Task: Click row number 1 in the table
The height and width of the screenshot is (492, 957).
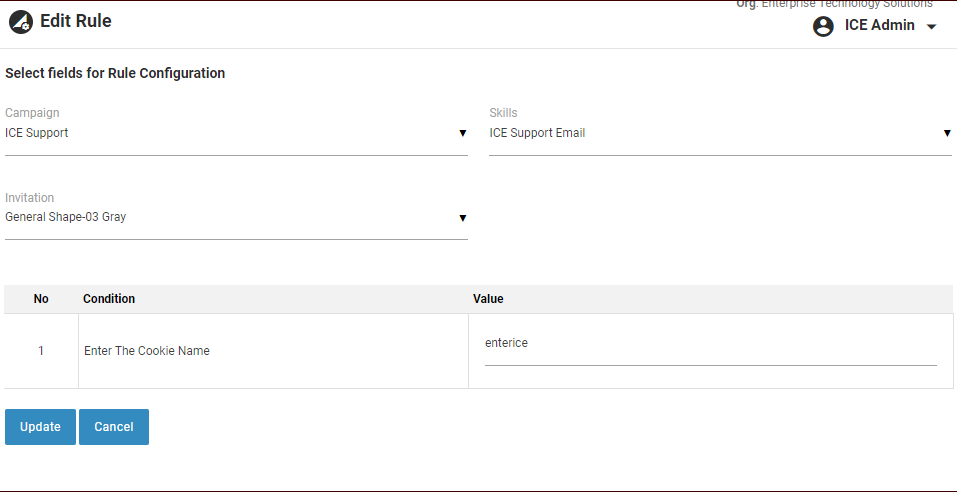Action: coord(41,351)
